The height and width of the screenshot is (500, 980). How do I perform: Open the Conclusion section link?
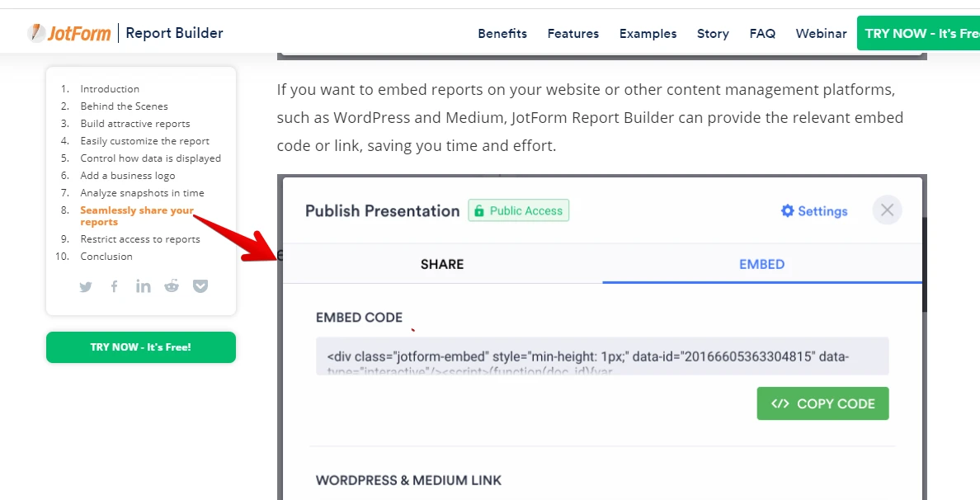coord(106,256)
